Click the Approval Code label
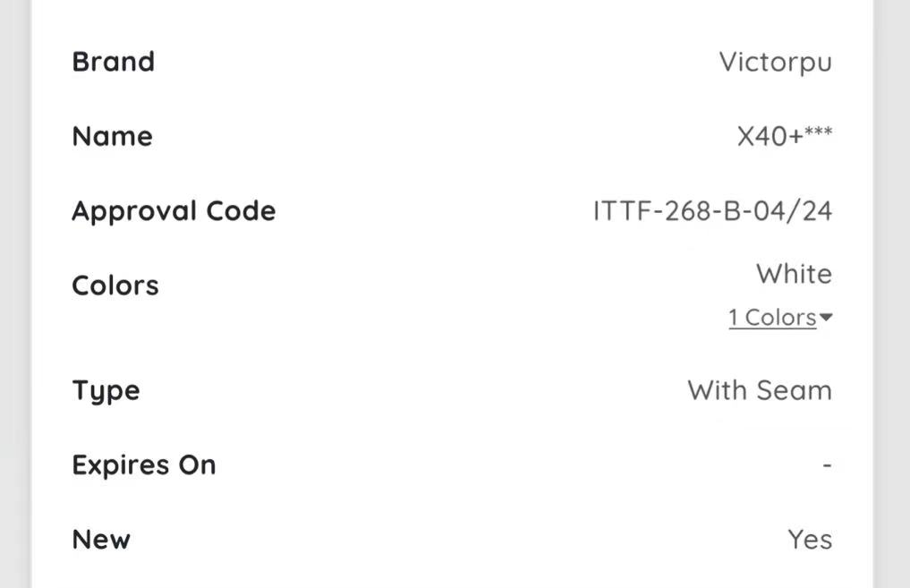This screenshot has width=910, height=588. 174,211
